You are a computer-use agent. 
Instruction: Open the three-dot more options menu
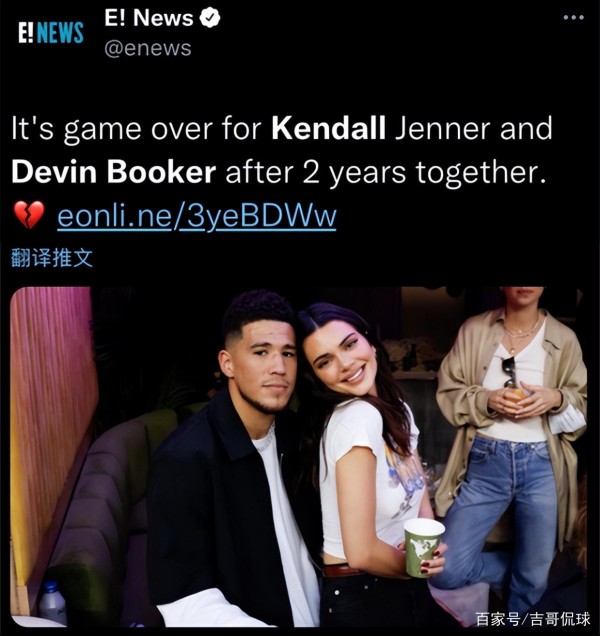pos(574,17)
